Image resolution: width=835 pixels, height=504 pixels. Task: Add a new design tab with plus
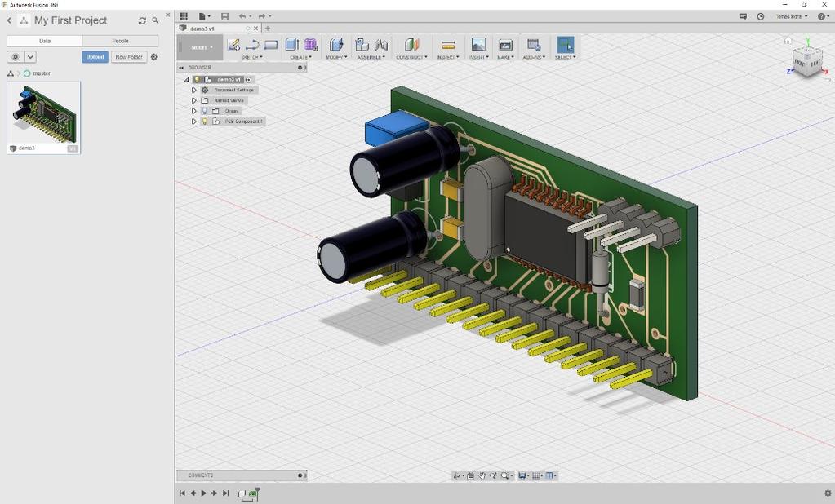(x=268, y=29)
